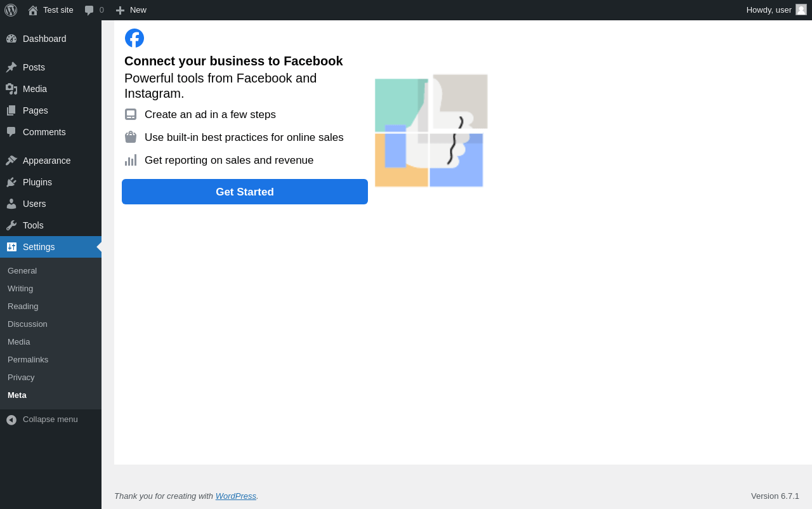Open Privacy settings submenu

[x=51, y=378]
